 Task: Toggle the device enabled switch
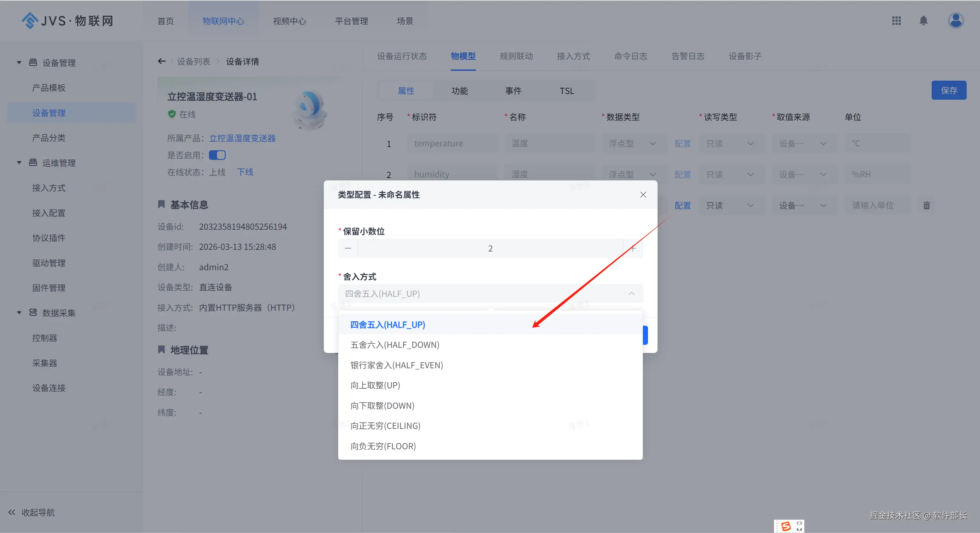pos(217,155)
